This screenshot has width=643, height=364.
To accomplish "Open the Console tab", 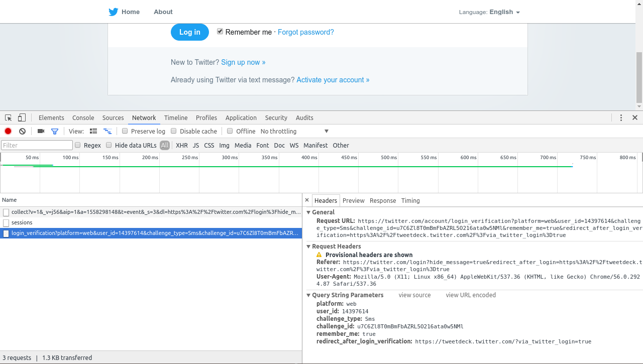I will coord(83,117).
